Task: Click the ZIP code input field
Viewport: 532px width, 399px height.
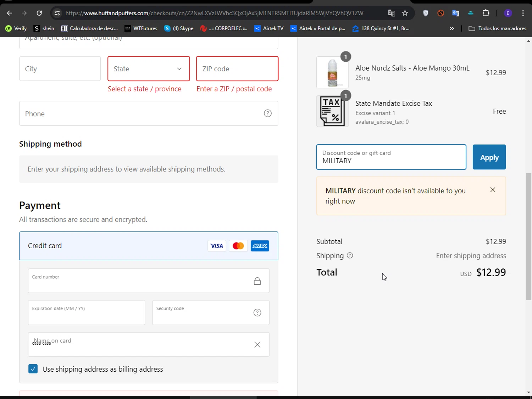Action: 237,69
